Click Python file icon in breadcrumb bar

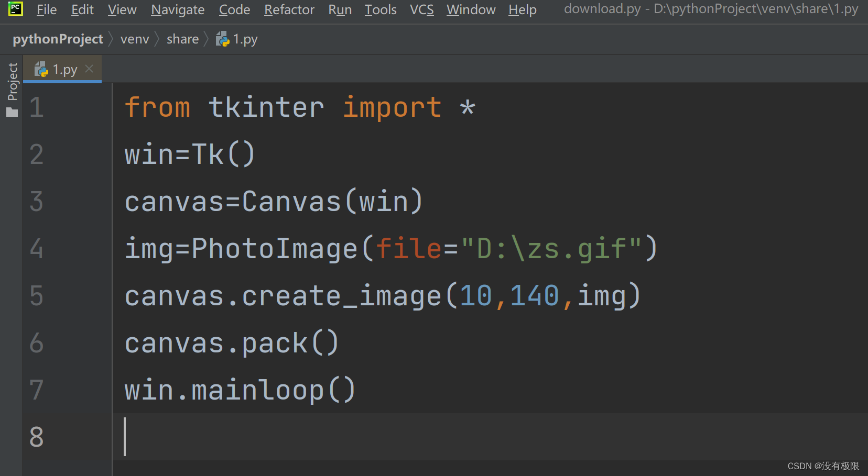click(223, 39)
